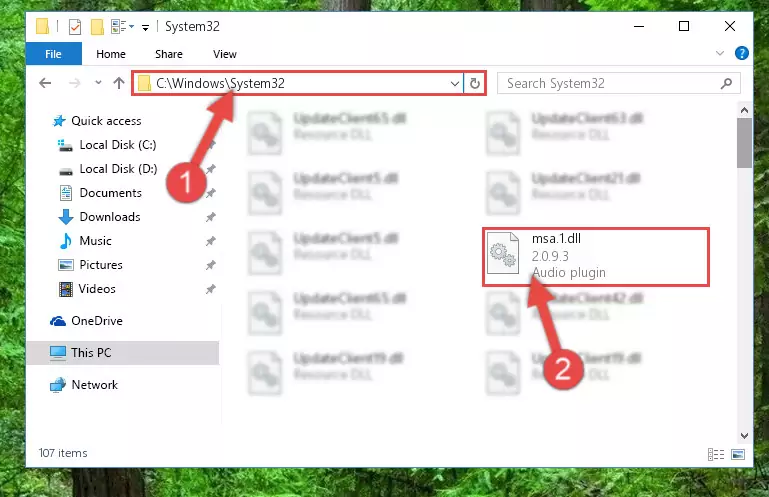Screen dimensions: 769x497
Task: Click the Downloads blue arrow icon
Action: point(66,217)
